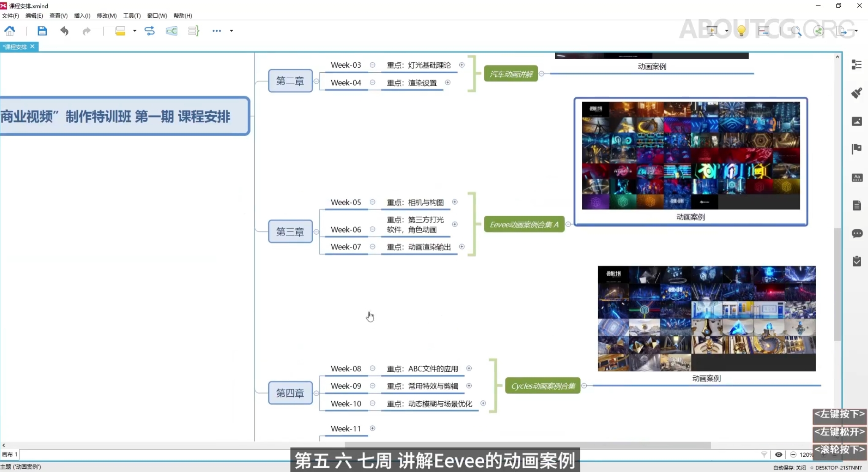Toggle Week-04 渲染设置 node visibility
The image size is (868, 472).
pos(448,82)
